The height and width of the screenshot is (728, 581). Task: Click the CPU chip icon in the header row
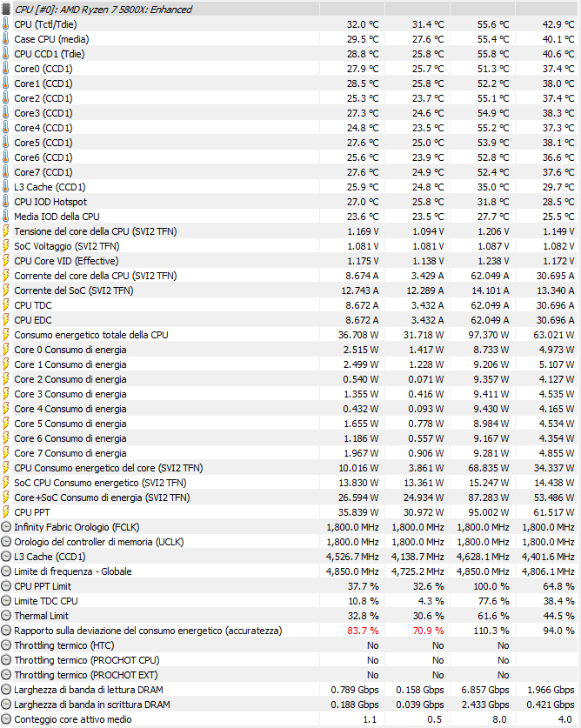pos(6,10)
